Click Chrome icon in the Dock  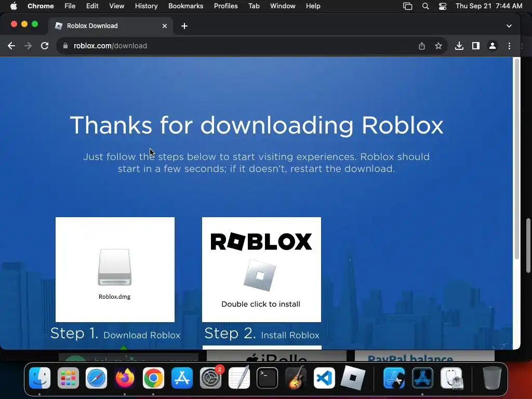pos(153,378)
